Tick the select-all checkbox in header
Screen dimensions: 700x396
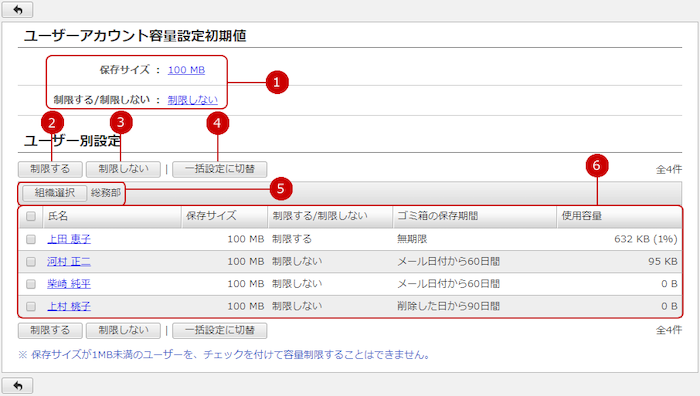31,217
